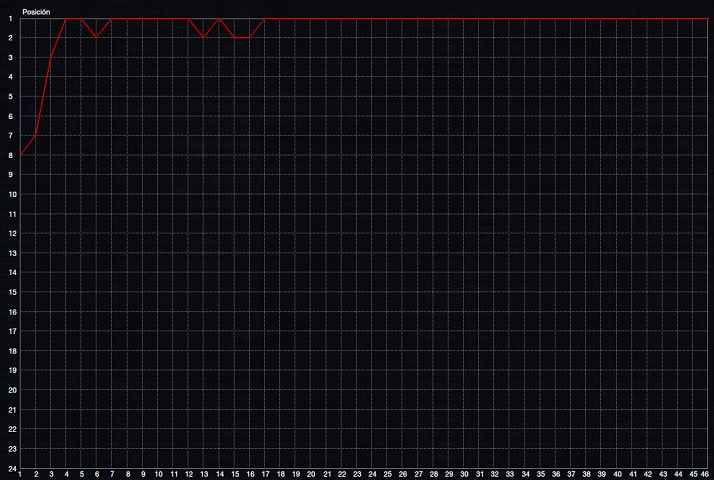The image size is (714, 480).
Task: Click label 33 on the horizontal axis
Action: 510,475
